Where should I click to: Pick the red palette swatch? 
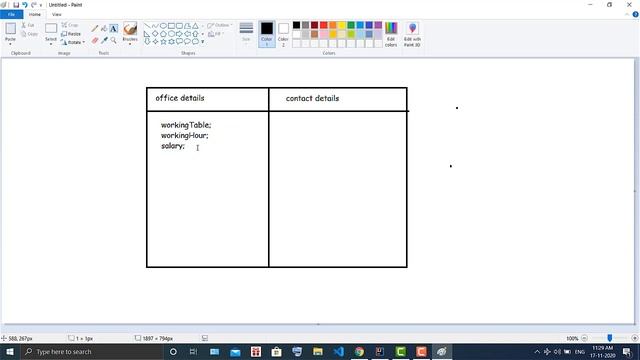324,25
